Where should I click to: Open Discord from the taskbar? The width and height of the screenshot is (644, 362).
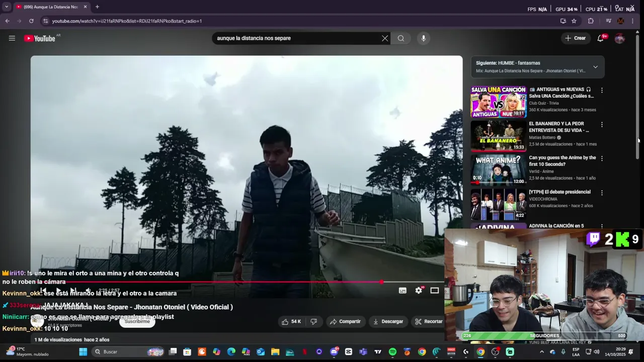(334, 352)
